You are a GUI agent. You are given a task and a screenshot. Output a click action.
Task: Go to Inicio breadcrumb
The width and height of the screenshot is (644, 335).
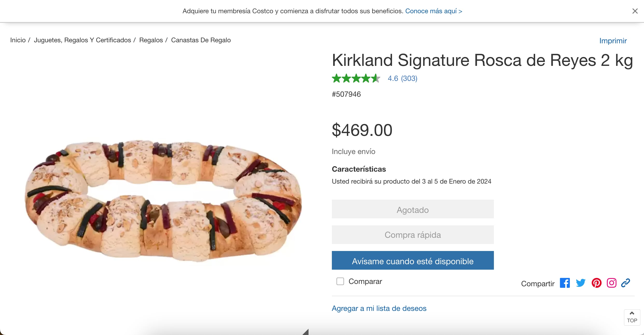tap(18, 40)
